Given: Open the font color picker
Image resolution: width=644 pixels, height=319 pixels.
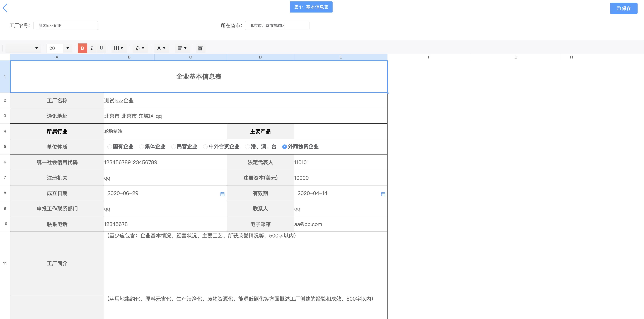Looking at the screenshot, I should [x=161, y=48].
